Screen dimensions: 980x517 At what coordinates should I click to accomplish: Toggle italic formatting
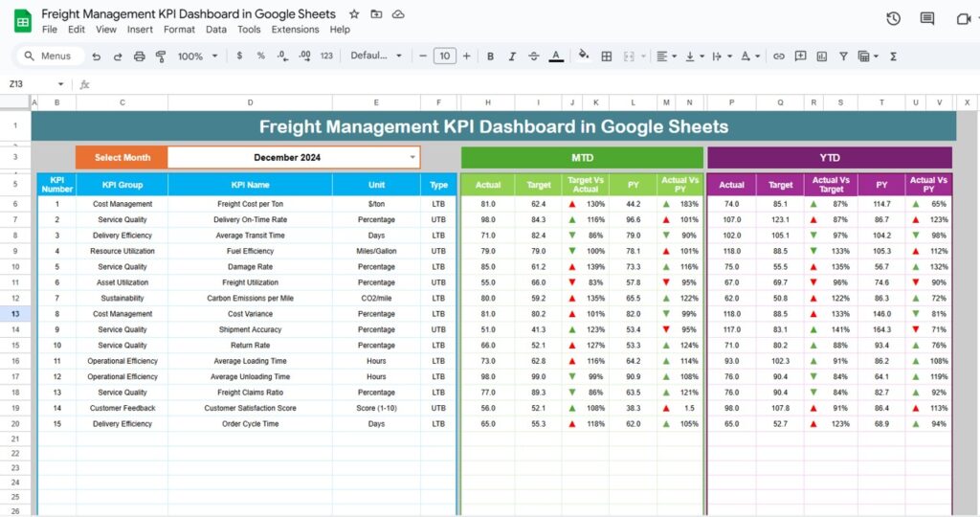point(512,56)
